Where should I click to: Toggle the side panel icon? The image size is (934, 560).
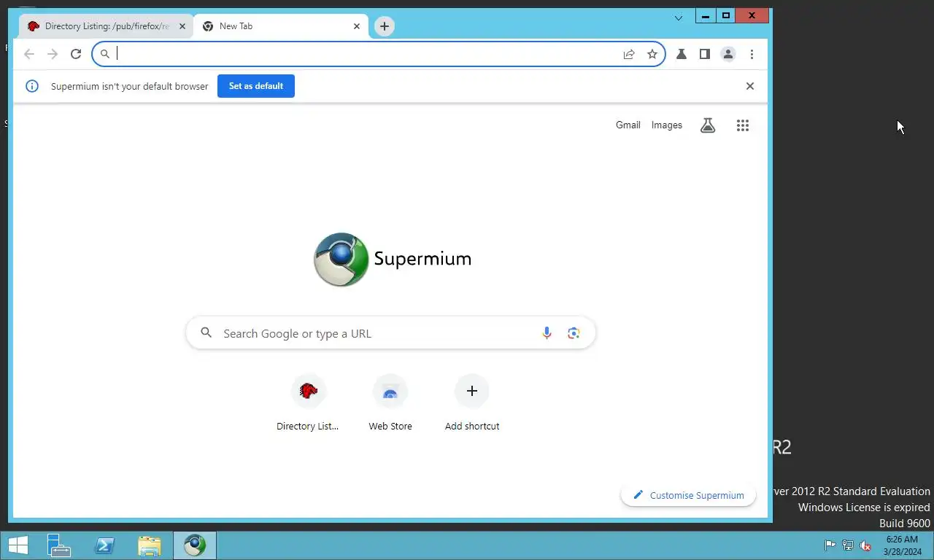[705, 54]
